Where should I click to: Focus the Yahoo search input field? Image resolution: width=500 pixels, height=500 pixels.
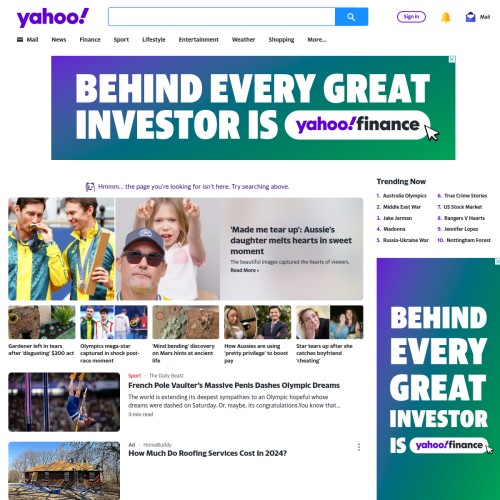[222, 17]
